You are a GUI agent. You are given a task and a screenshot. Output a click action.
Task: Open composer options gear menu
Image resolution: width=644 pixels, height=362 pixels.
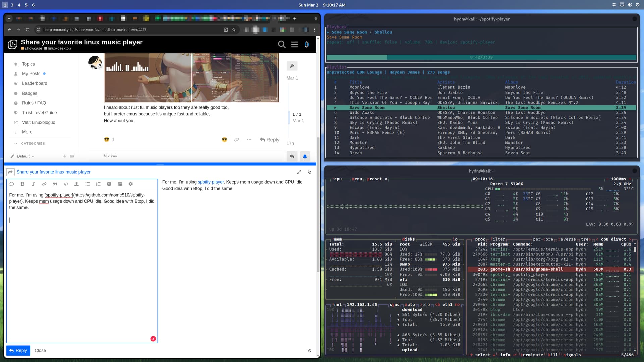click(131, 184)
